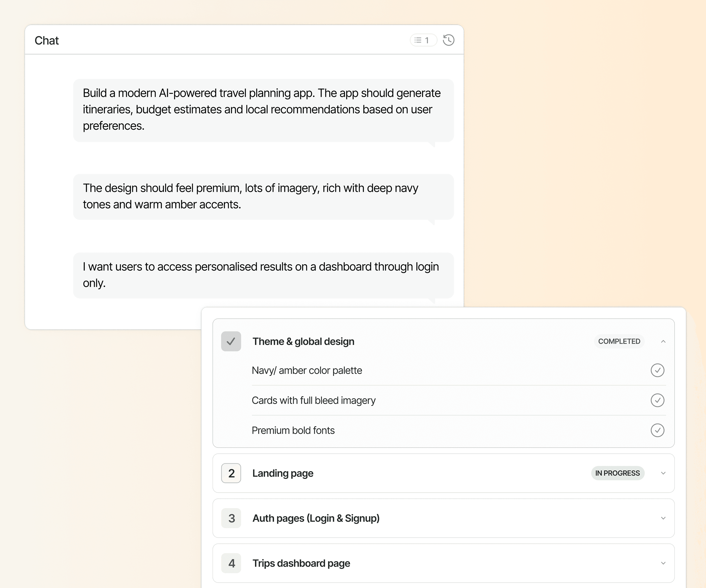Click the step 4 number badge

[x=231, y=563]
